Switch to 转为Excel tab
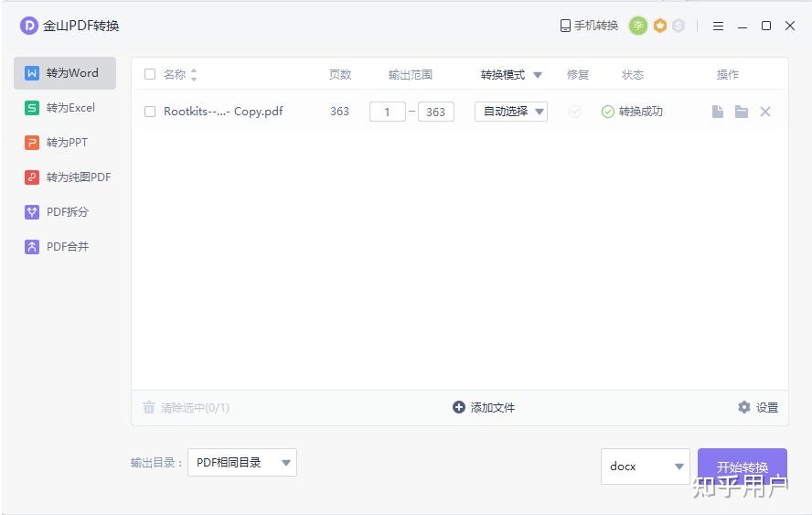812x515 pixels. (x=65, y=108)
